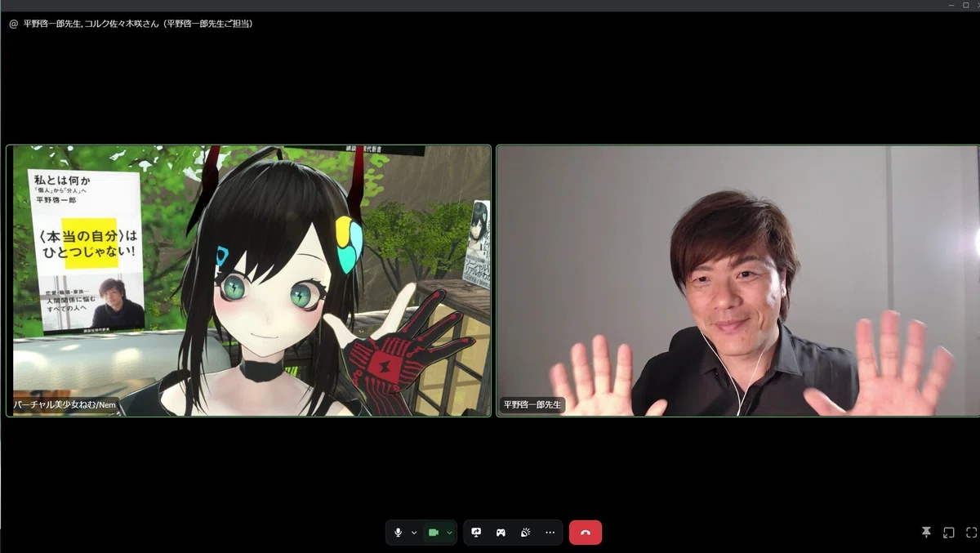Hang up with the red disconnect button
This screenshot has height=553, width=980.
pyautogui.click(x=586, y=533)
